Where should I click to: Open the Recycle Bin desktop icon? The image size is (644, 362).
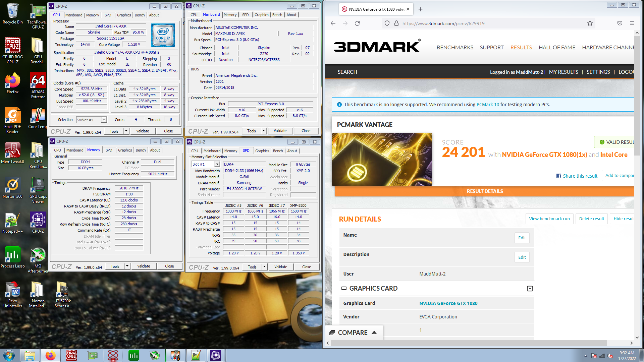[x=12, y=13]
